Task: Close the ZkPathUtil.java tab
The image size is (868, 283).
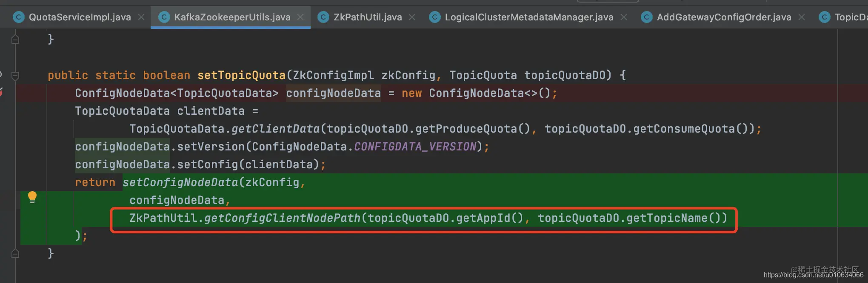Action: (412, 17)
